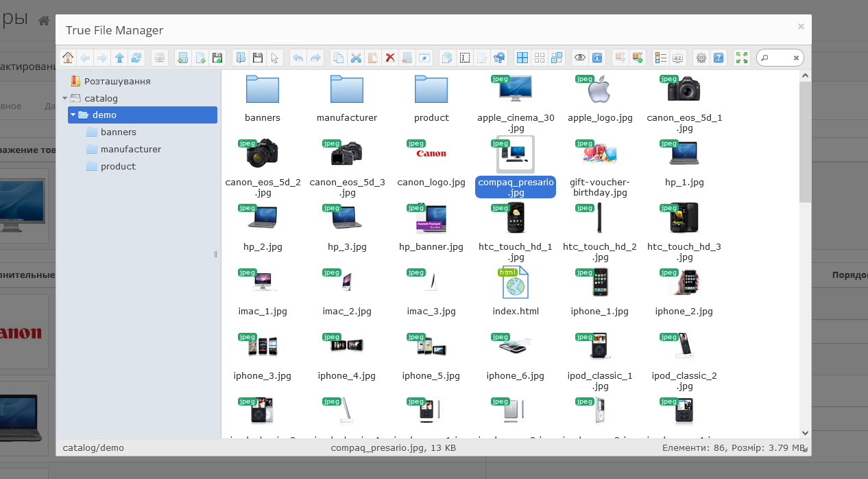
Task: Delete files using the red X icon
Action: pyautogui.click(x=389, y=58)
